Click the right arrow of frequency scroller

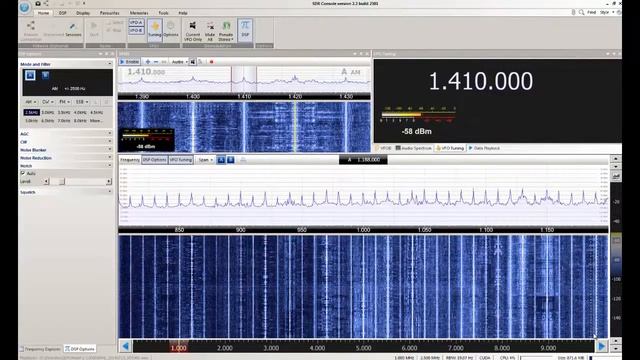(x=601, y=347)
